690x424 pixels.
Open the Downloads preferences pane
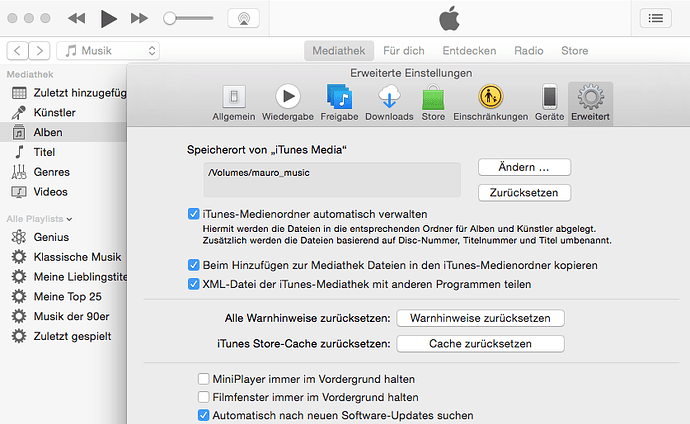(x=389, y=103)
